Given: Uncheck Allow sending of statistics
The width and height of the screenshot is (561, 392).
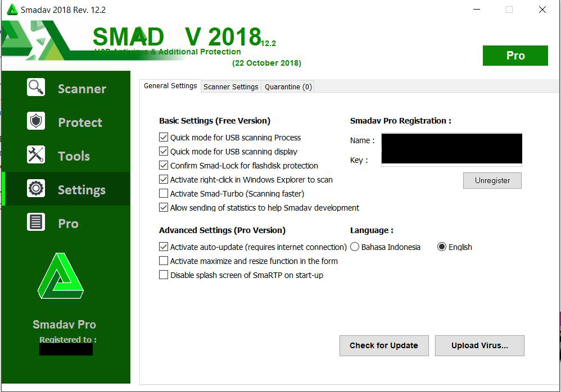Looking at the screenshot, I should [x=164, y=207].
